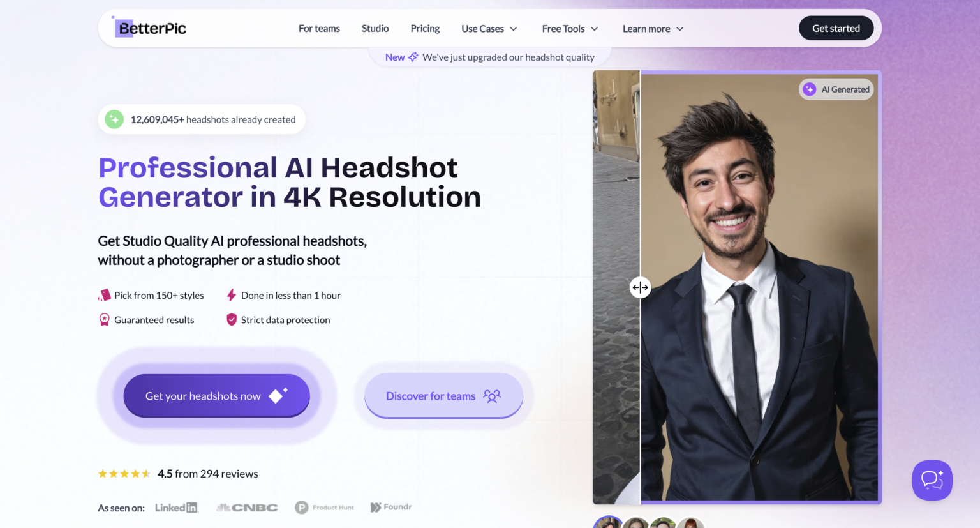Open the chat support bubble
The height and width of the screenshot is (528, 980).
[932, 479]
